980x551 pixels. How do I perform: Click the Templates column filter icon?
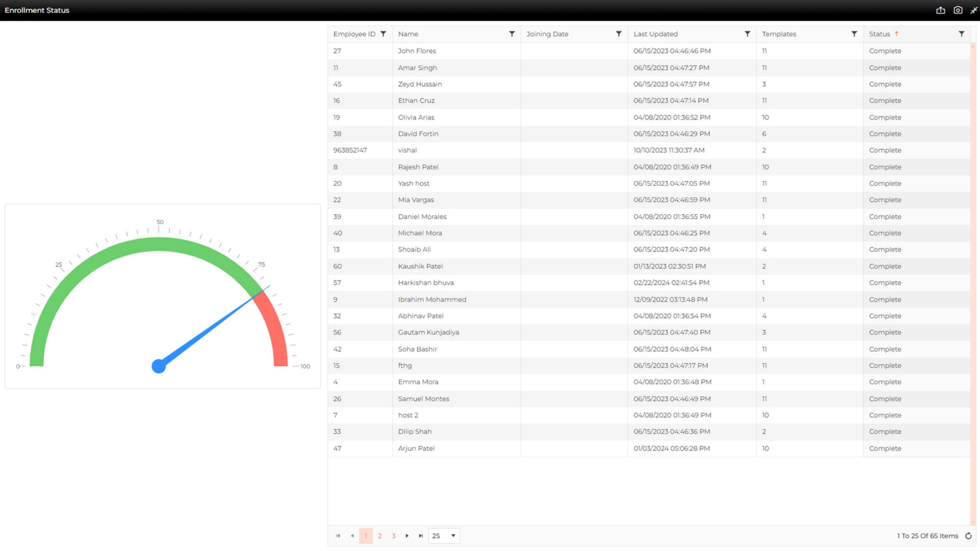coord(854,34)
